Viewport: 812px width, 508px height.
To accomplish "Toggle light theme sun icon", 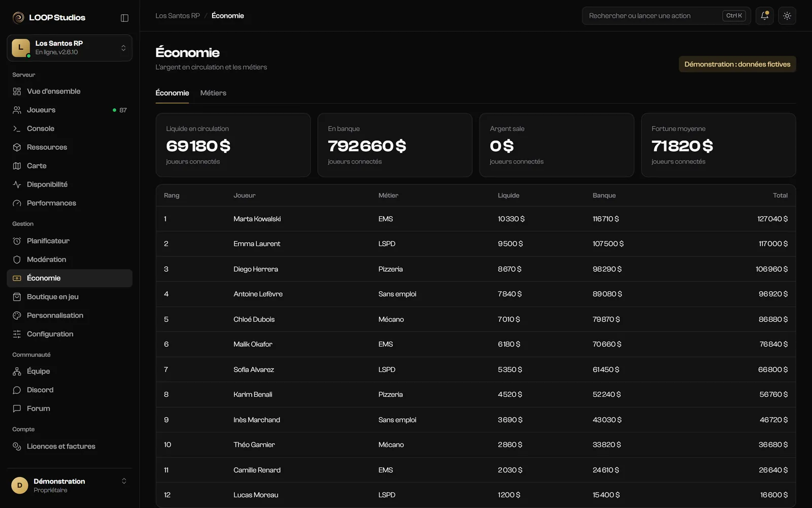I will (787, 16).
